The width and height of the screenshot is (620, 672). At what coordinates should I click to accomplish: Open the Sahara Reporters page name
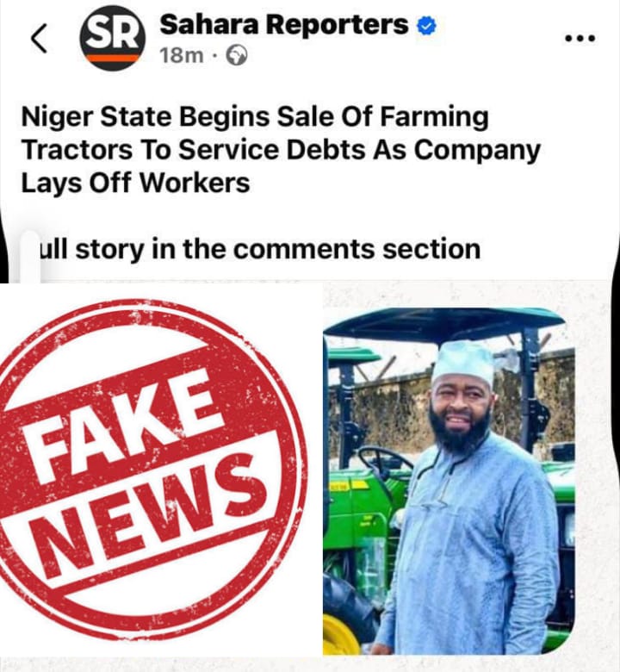(x=283, y=24)
